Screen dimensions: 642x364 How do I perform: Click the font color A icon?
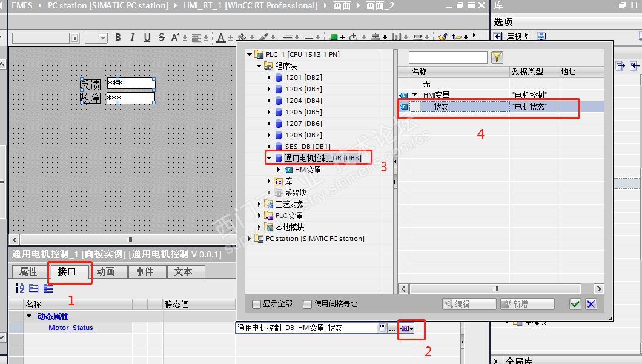click(221, 38)
